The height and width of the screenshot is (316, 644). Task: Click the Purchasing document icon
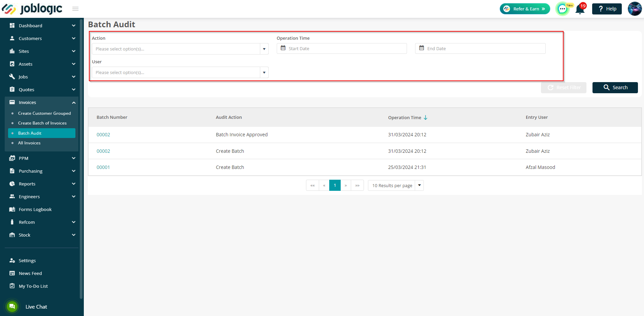pyautogui.click(x=12, y=171)
